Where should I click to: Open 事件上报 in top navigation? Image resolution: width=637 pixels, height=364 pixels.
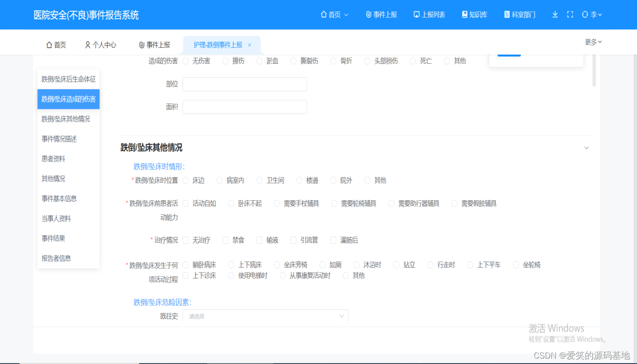click(381, 15)
